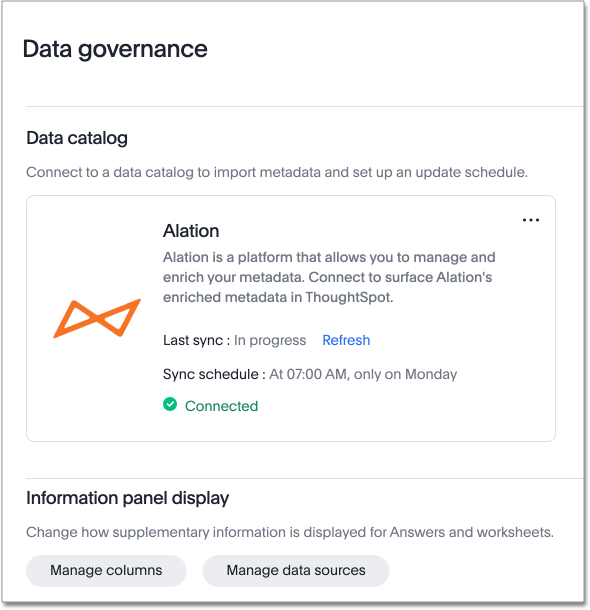Viewport: 590px width, 610px height.
Task: Click the green Connected checkmark icon
Action: coord(170,405)
